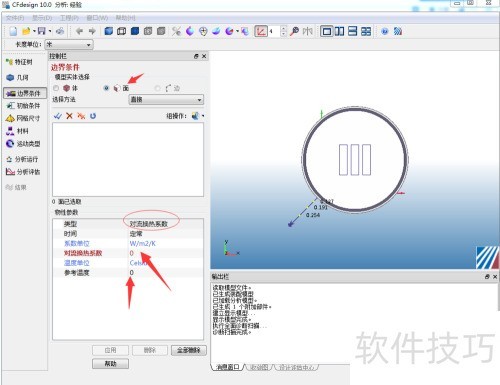Image resolution: width=500 pixels, height=385 pixels.
Task: Click the back (left arrow) toolbar icon
Action: [79, 31]
